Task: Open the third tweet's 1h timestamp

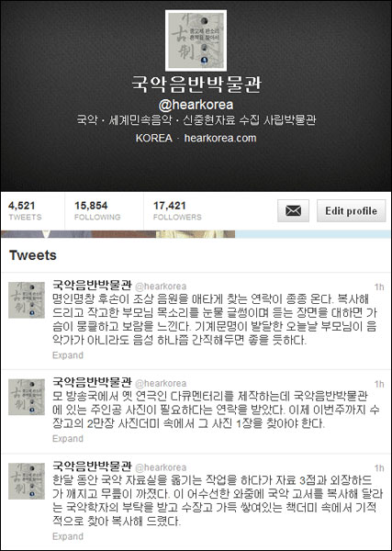Action: tap(379, 468)
